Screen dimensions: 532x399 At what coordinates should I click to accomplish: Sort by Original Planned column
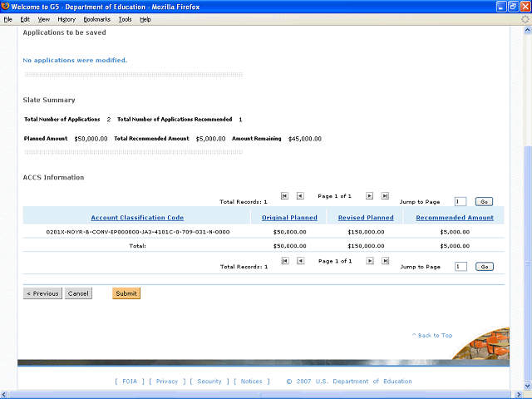pyautogui.click(x=289, y=218)
